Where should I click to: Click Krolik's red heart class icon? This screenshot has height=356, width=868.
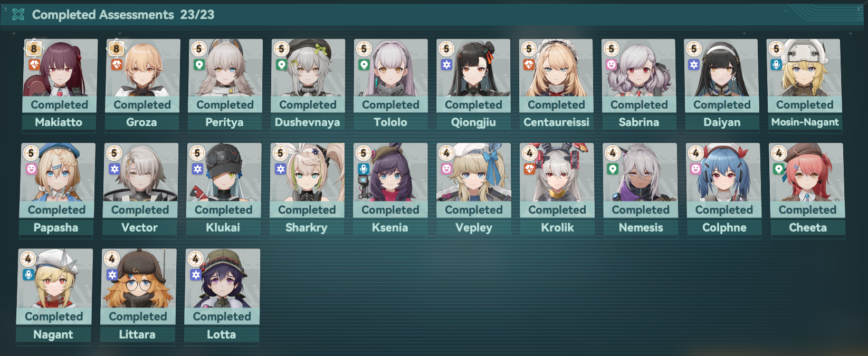point(529,169)
